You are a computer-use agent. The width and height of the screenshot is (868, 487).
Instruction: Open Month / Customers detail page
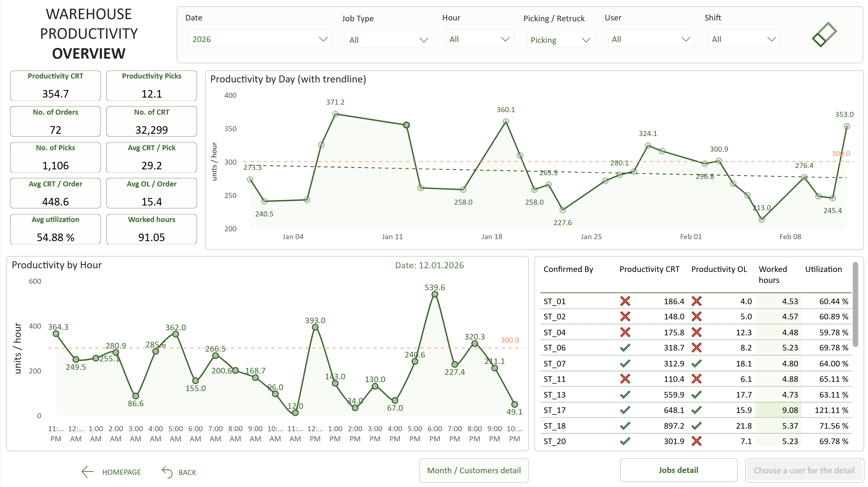pos(474,470)
